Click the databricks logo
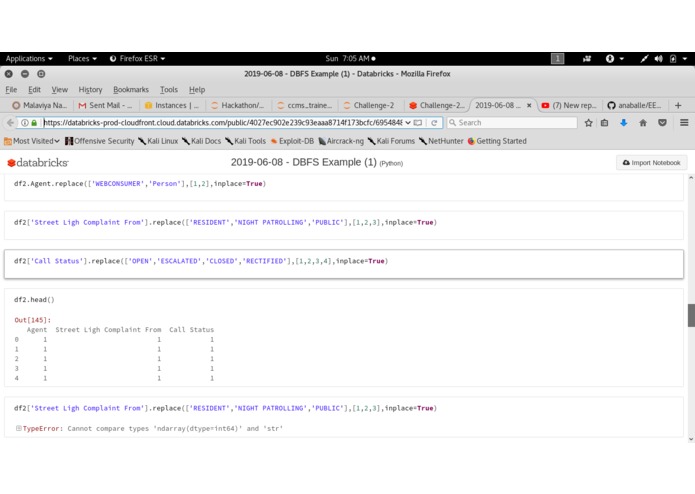The width and height of the screenshot is (695, 494). (38, 163)
